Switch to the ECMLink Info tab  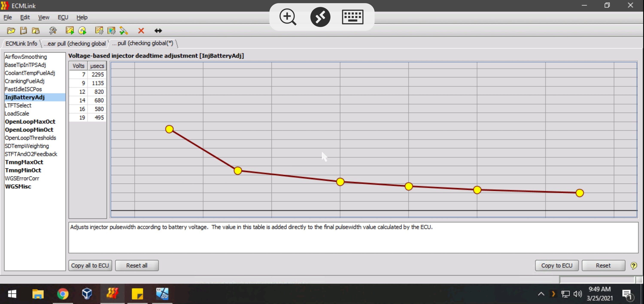21,44
